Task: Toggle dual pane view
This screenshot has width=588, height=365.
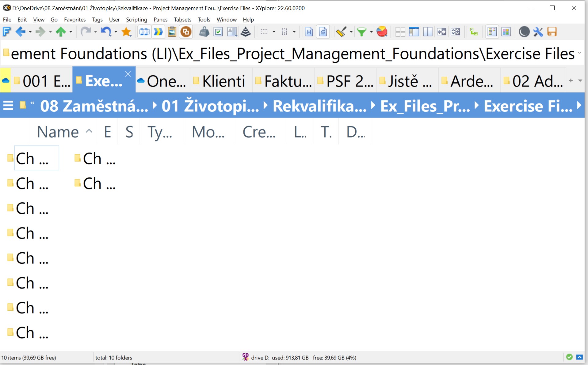Action: 428,32
